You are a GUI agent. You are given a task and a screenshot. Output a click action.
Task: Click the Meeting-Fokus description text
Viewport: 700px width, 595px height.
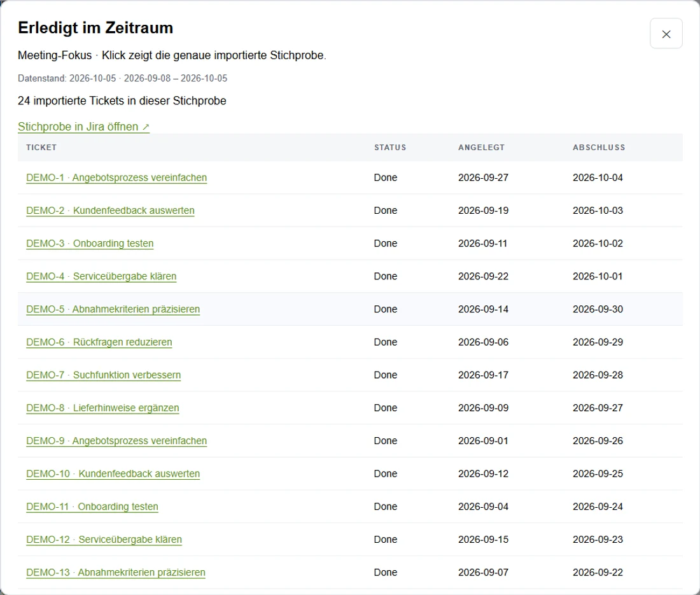tap(172, 55)
